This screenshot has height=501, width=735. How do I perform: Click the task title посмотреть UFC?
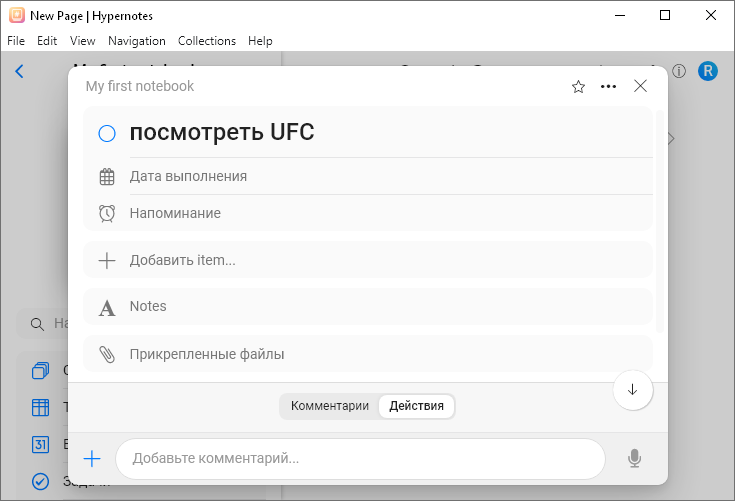point(222,132)
